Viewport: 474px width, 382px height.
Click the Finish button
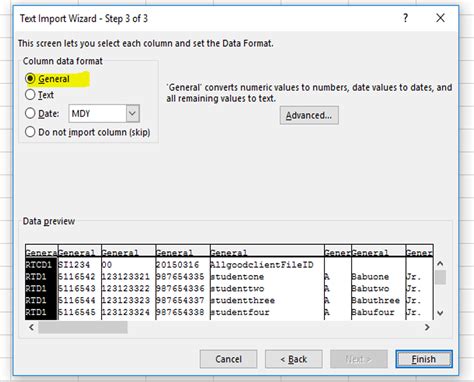(424, 359)
